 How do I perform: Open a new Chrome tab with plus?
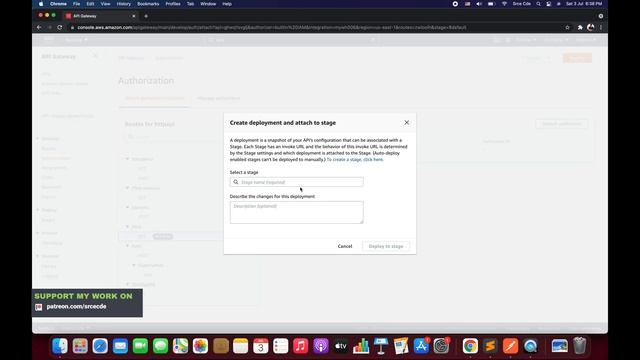point(146,16)
